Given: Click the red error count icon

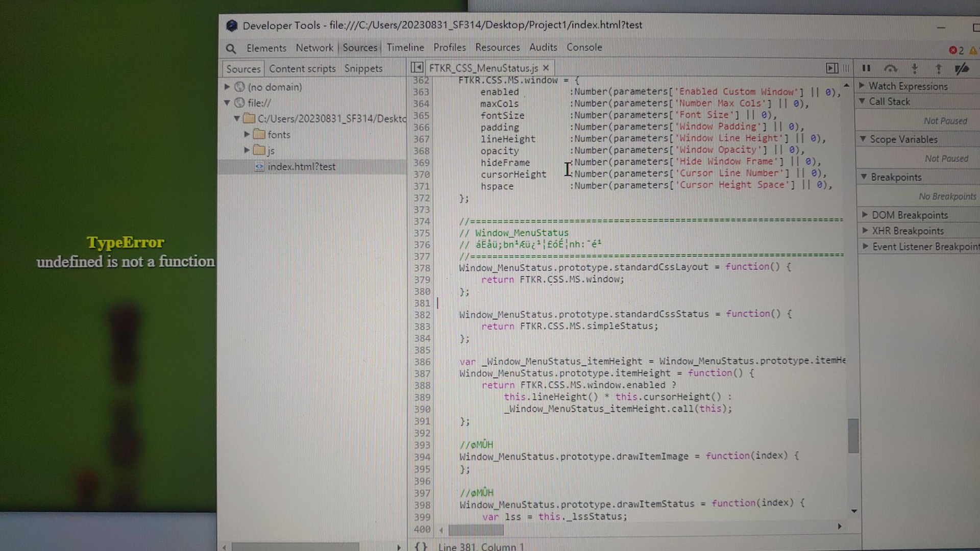Looking at the screenshot, I should click(953, 50).
